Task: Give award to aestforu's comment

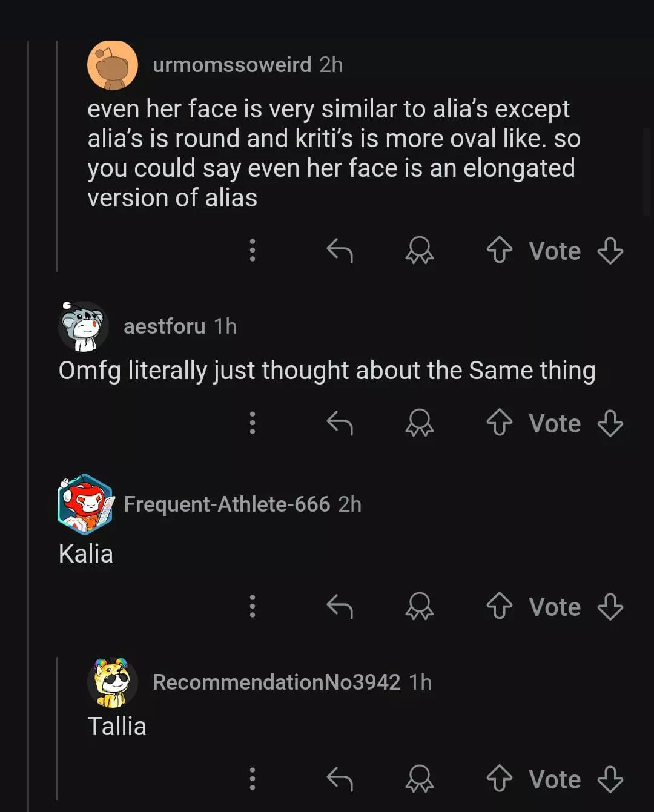Action: tap(419, 423)
